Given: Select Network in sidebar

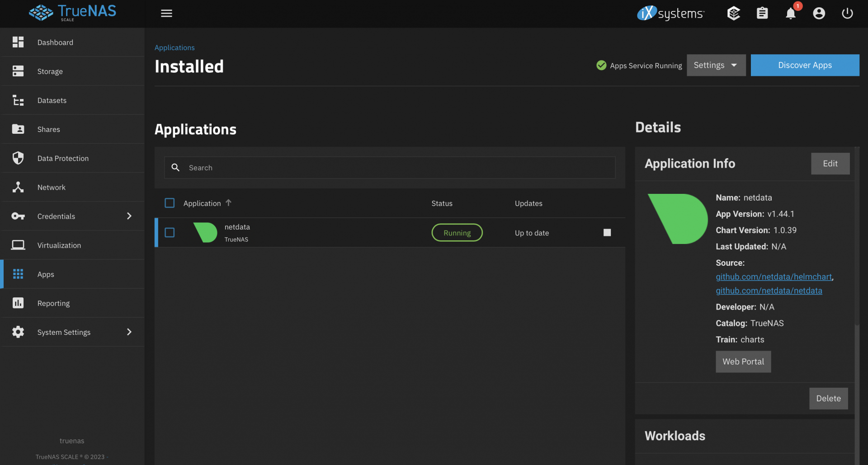Looking at the screenshot, I should coord(72,187).
